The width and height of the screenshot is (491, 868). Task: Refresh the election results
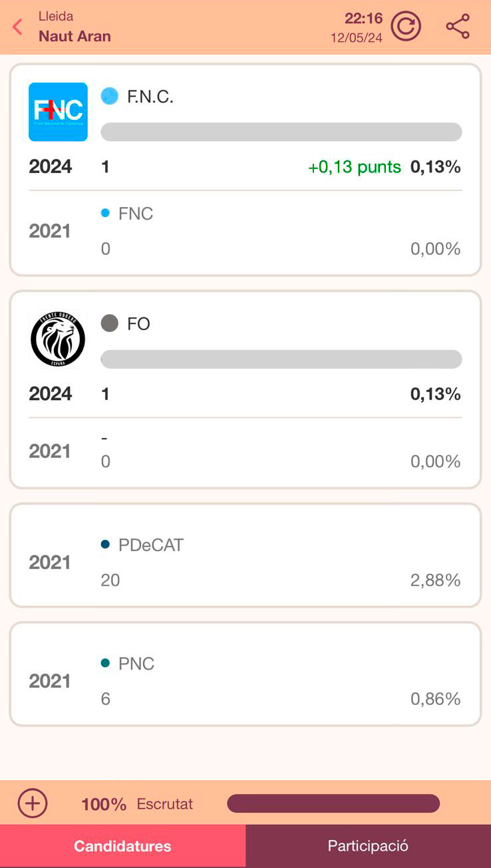click(x=405, y=27)
